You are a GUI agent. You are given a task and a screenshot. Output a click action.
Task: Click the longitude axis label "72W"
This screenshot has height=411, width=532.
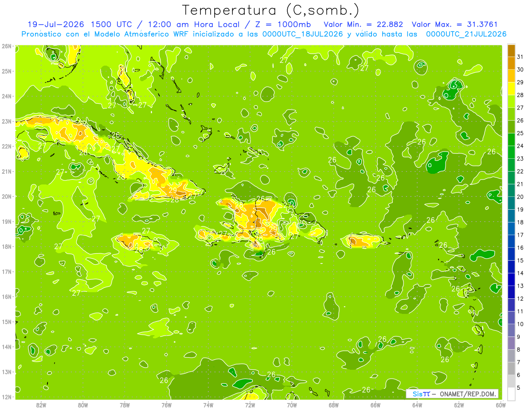point(250,405)
